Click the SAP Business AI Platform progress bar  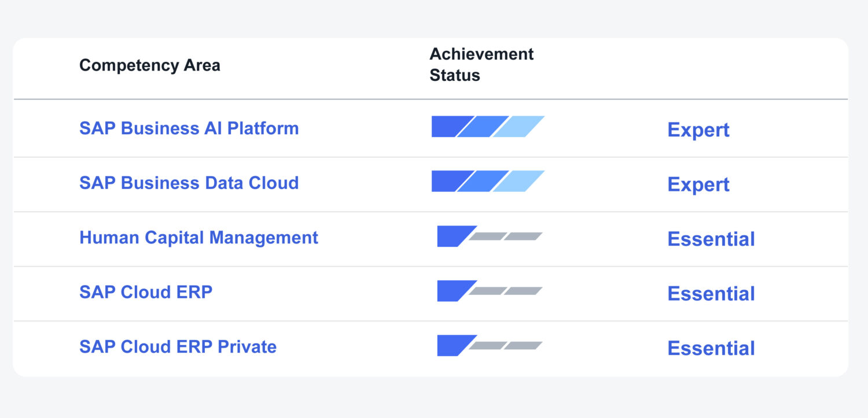pos(488,127)
